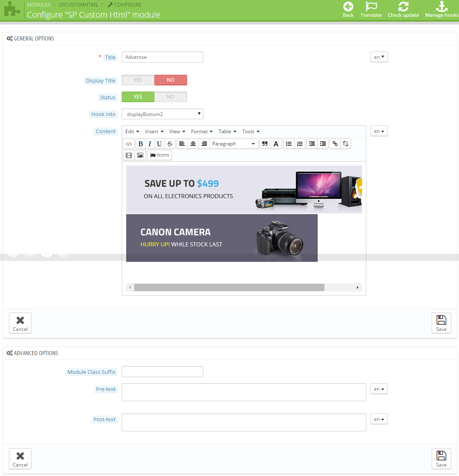
Task: Click the Pre-text text area
Action: [x=244, y=392]
